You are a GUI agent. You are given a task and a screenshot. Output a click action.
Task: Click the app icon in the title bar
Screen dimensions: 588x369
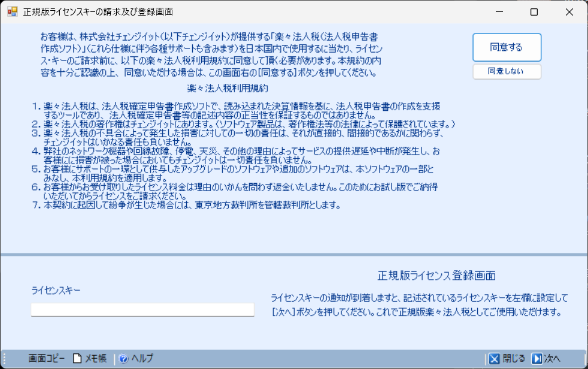tap(12, 11)
